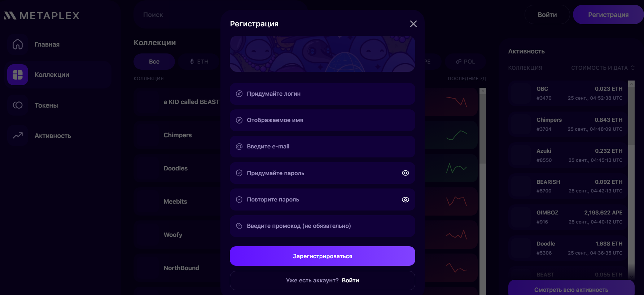Sort by Стоимость и дата arrows
The height and width of the screenshot is (295, 644).
[x=632, y=68]
